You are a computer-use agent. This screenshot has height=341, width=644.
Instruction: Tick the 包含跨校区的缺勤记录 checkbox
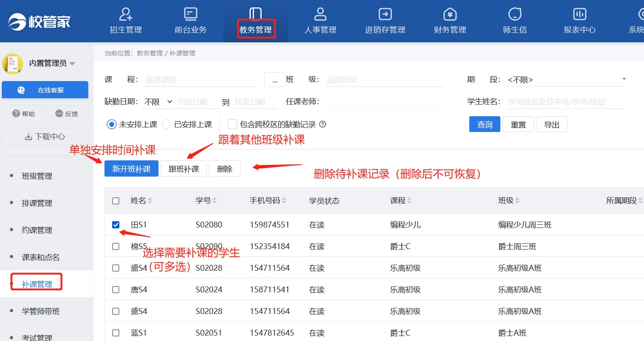click(232, 124)
